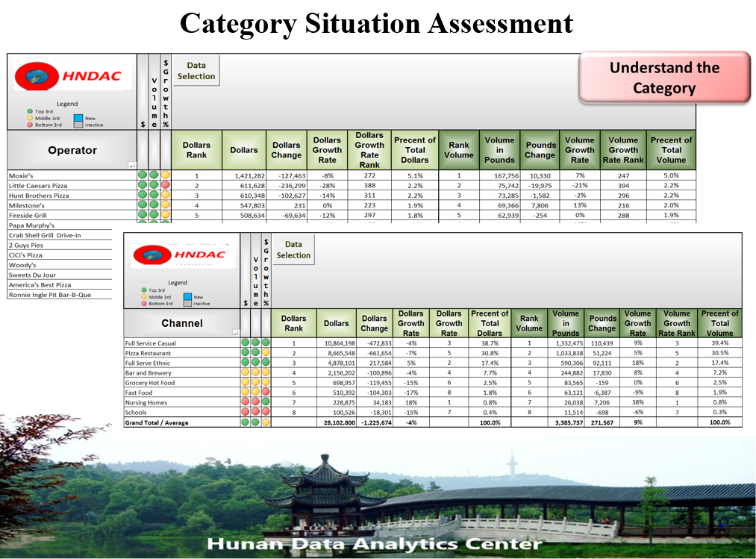Click the Category Situation Assessment title
The image size is (756, 559).
tap(377, 23)
